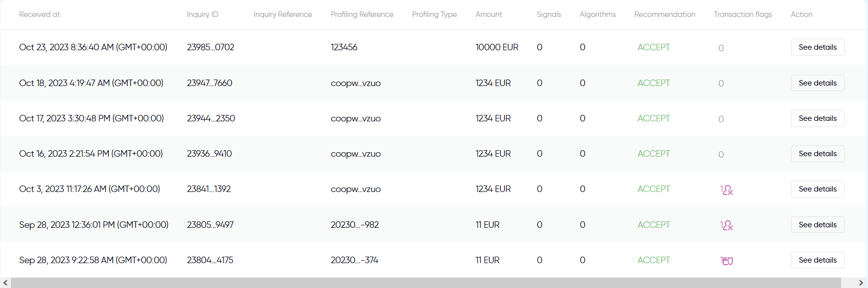Click user-blocked flag icon for inquiry 23805...9497
Viewport: 868px width, 288px height.
click(x=728, y=225)
